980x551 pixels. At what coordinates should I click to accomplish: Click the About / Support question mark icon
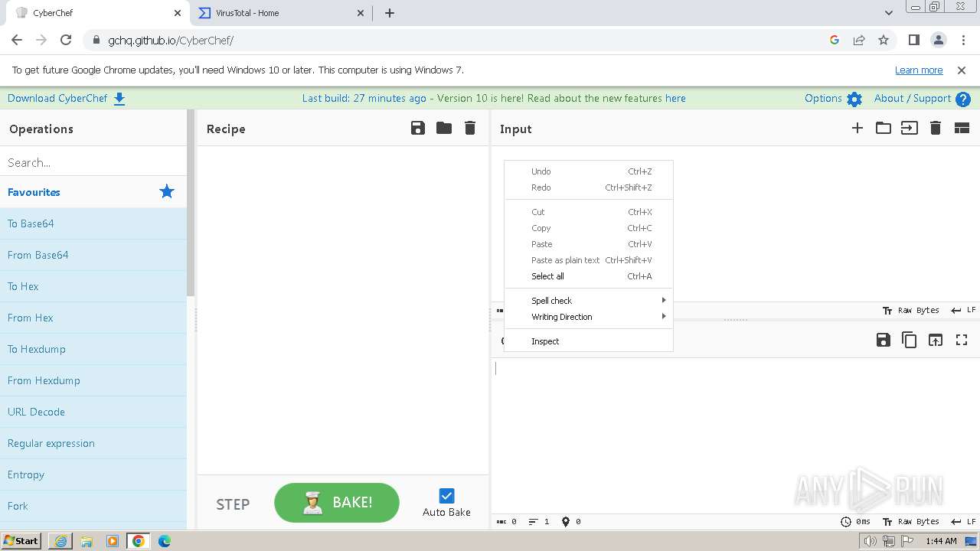click(963, 99)
